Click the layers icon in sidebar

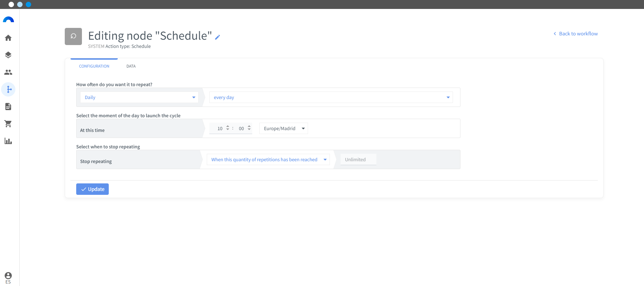click(8, 55)
